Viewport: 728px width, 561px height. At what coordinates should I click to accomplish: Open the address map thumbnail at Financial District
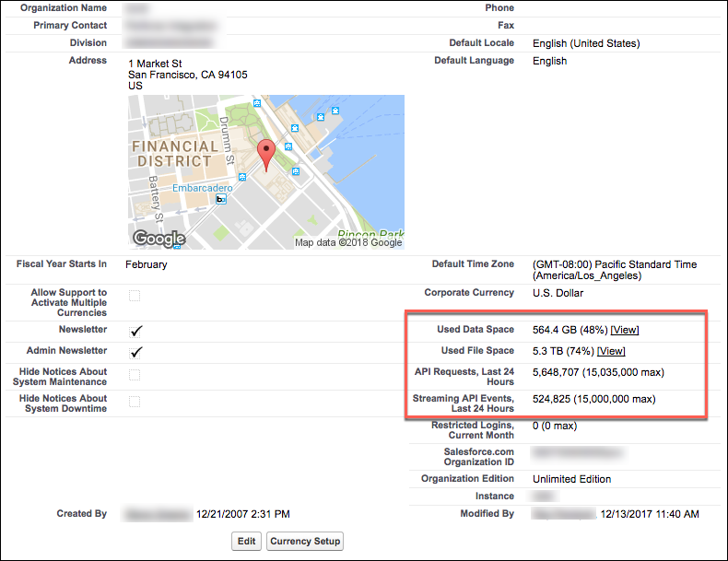point(266,172)
